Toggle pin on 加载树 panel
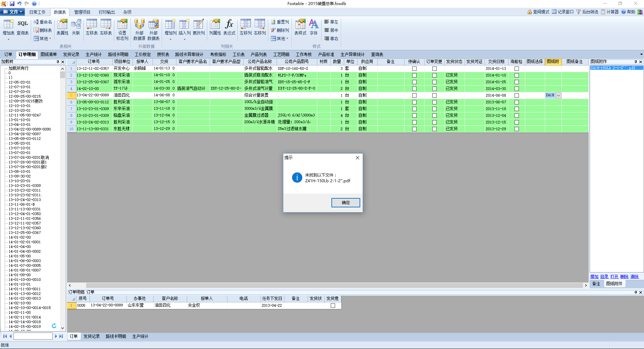This screenshot has width=644, height=349. coord(58,62)
